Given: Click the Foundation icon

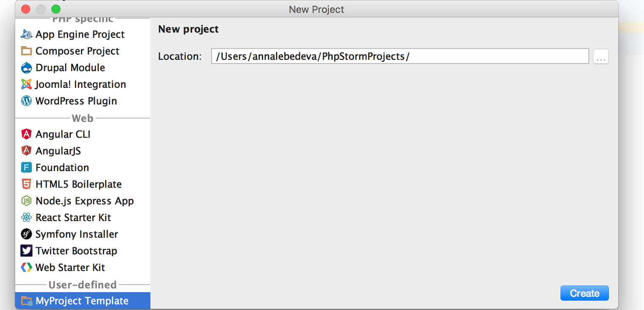Looking at the screenshot, I should pyautogui.click(x=26, y=168).
